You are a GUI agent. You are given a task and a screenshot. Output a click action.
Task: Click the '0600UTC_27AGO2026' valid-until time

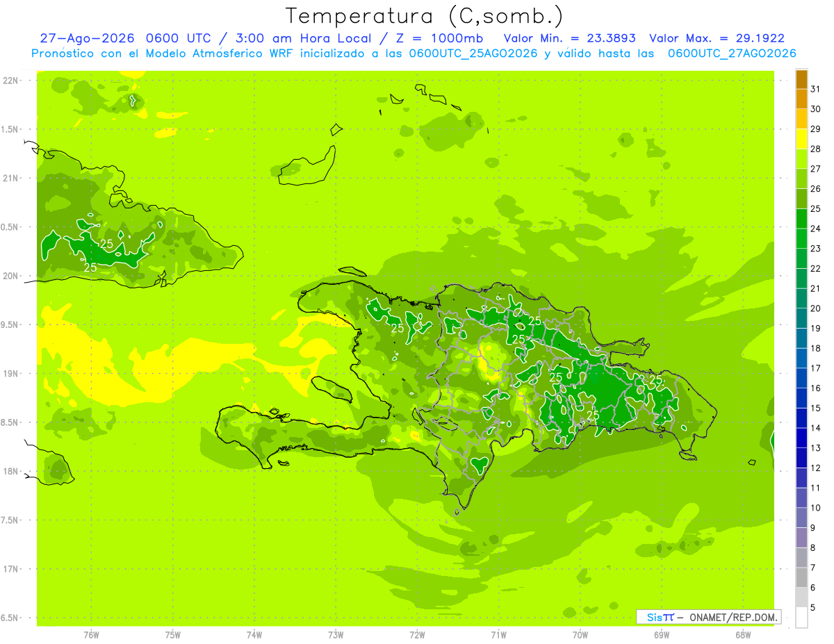coord(732,53)
